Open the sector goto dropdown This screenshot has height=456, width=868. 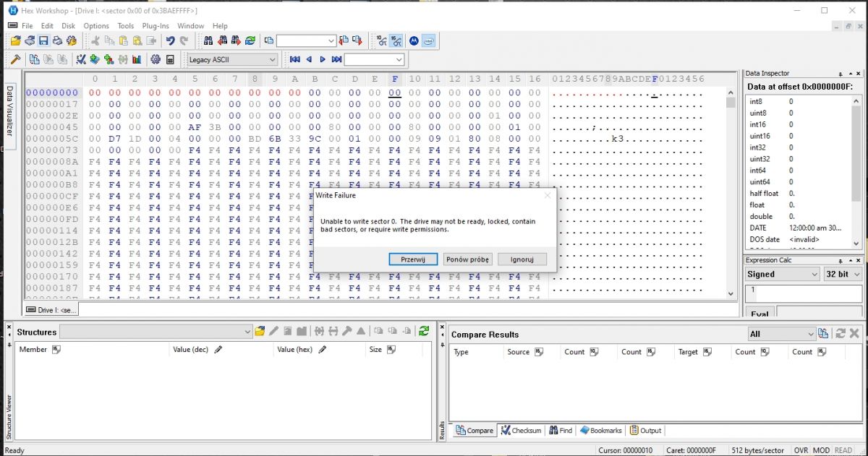399,59
